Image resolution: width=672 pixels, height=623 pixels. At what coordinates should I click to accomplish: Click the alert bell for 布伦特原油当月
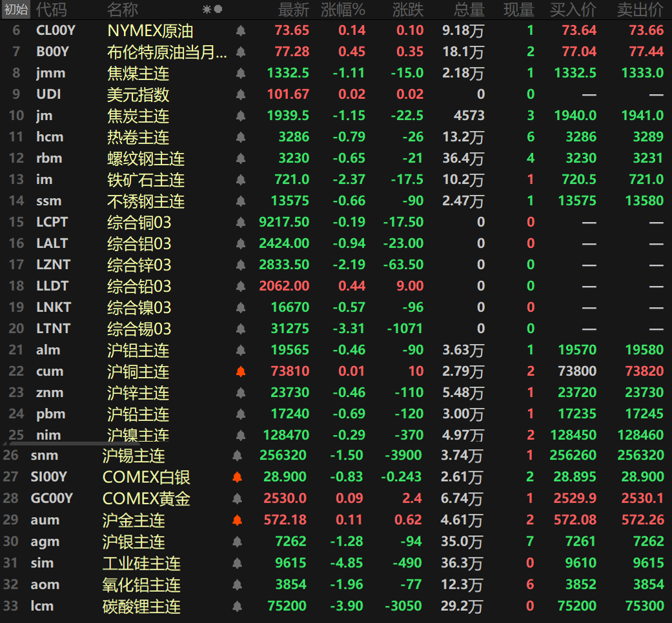tap(240, 52)
